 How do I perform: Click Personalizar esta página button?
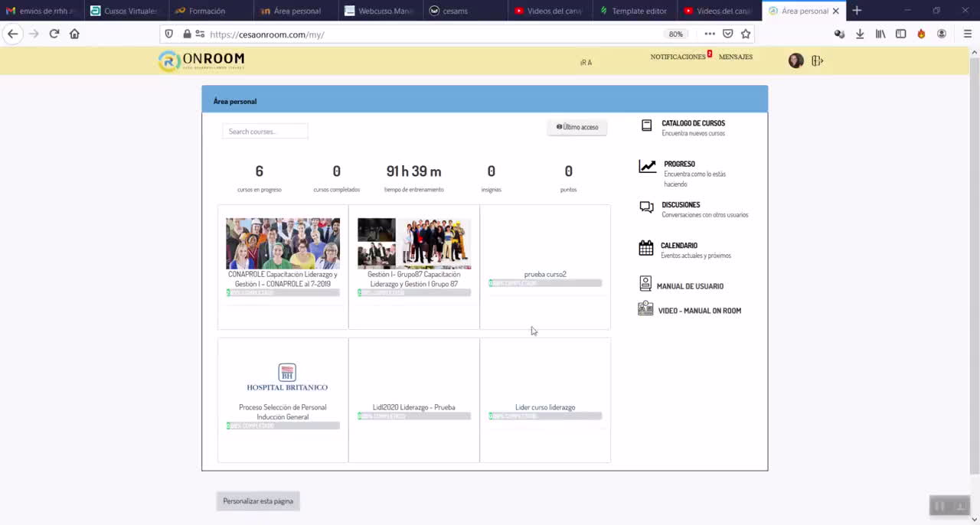coord(258,501)
